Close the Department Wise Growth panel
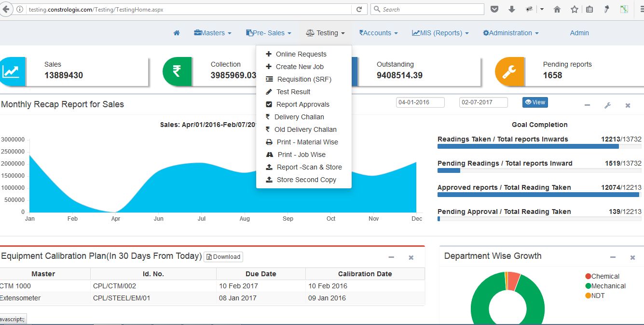This screenshot has width=644, height=325. click(632, 258)
